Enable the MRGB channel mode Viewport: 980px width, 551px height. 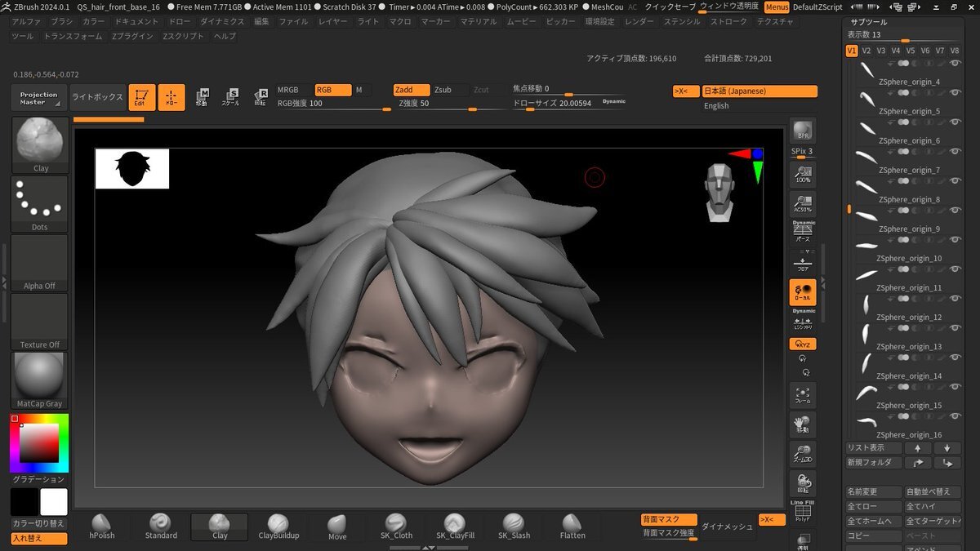pyautogui.click(x=288, y=90)
